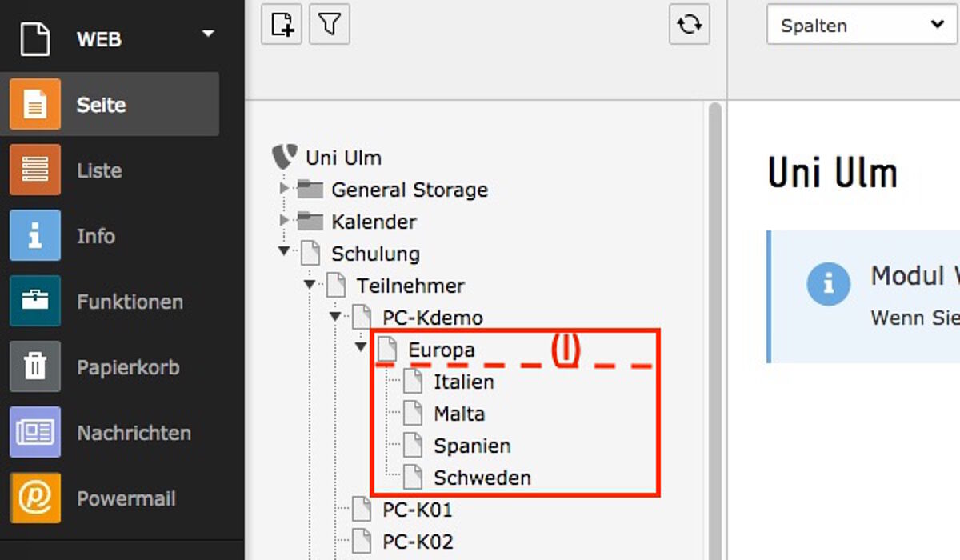Open the Powermail module icon

35,498
